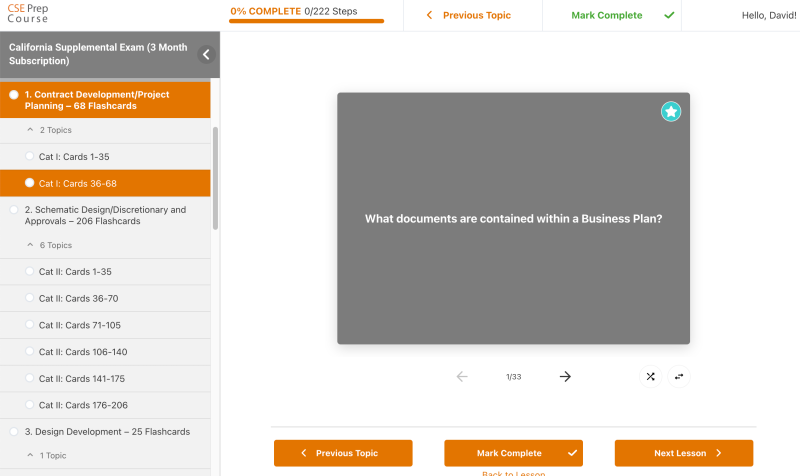Toggle completion circle for Design Development lesson
Image resolution: width=800 pixels, height=476 pixels.
(x=14, y=432)
